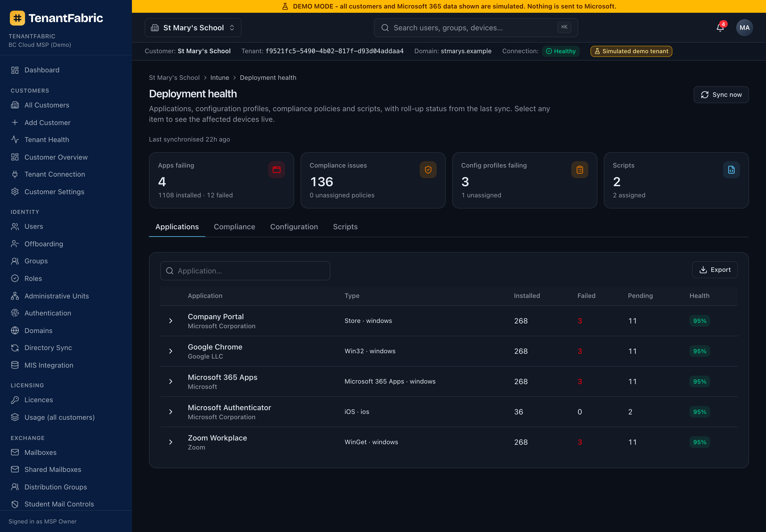This screenshot has height=532, width=766.
Task: Click the Scripts card file icon
Action: point(731,170)
